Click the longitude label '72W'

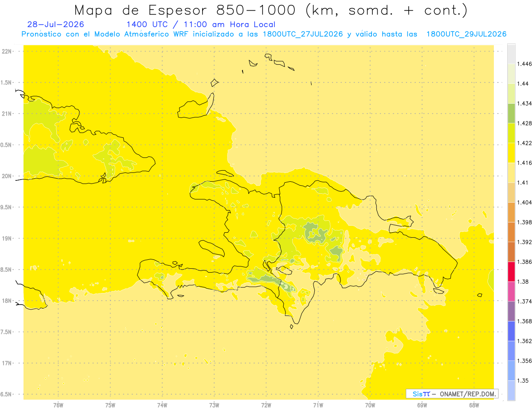point(266,405)
